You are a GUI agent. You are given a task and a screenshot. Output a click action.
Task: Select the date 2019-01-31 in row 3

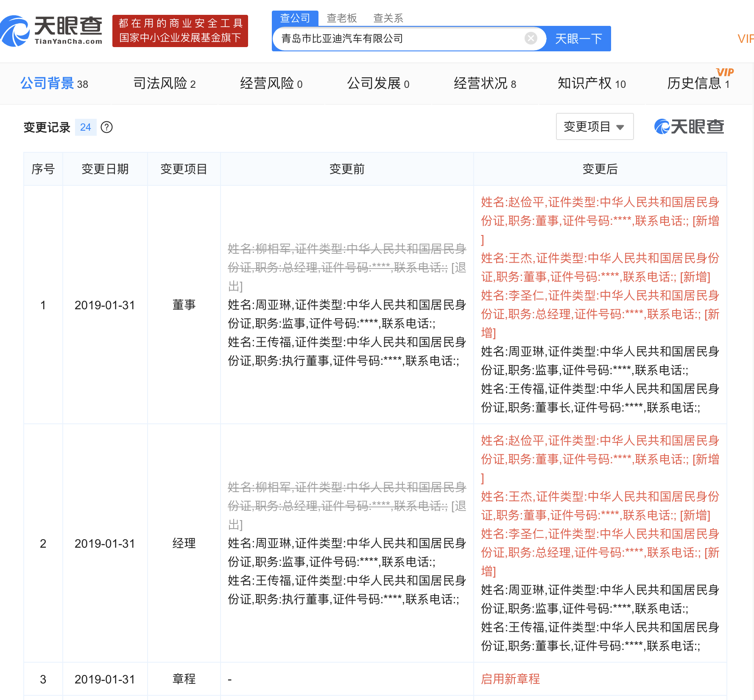[x=105, y=679]
